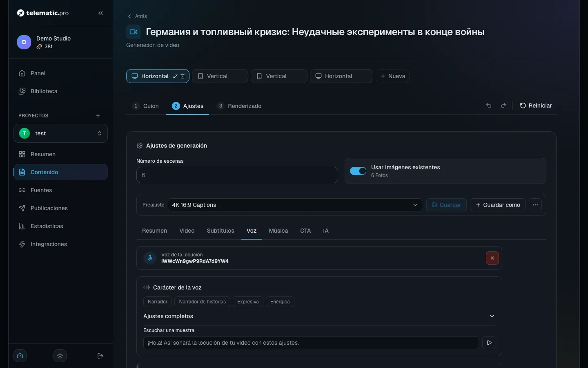Click the video camera icon beside title
588x368 pixels.
click(x=134, y=32)
